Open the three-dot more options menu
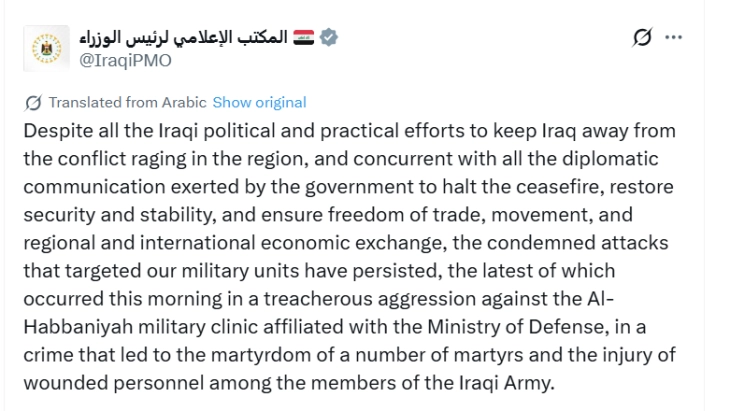Image resolution: width=730 pixels, height=411 pixels. click(674, 38)
